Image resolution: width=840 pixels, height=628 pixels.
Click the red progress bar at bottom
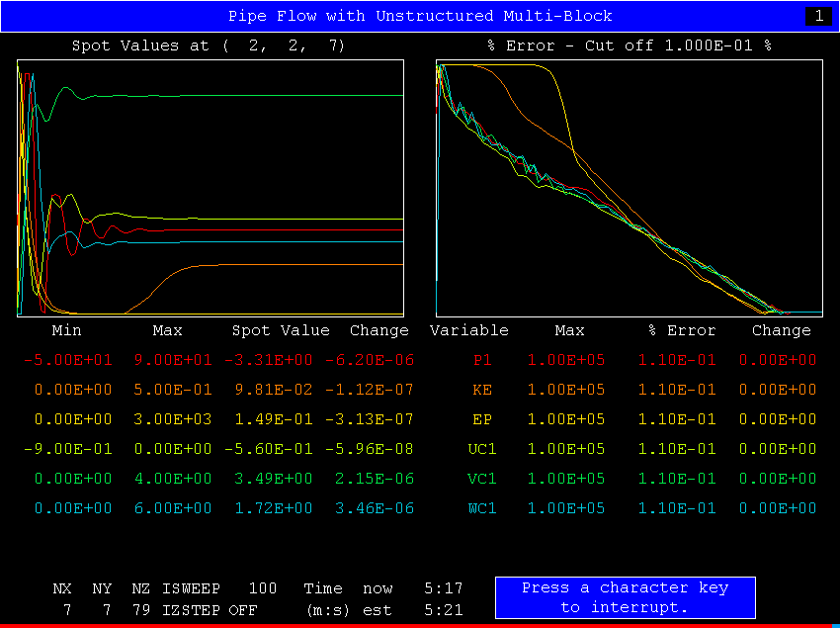tap(420, 625)
